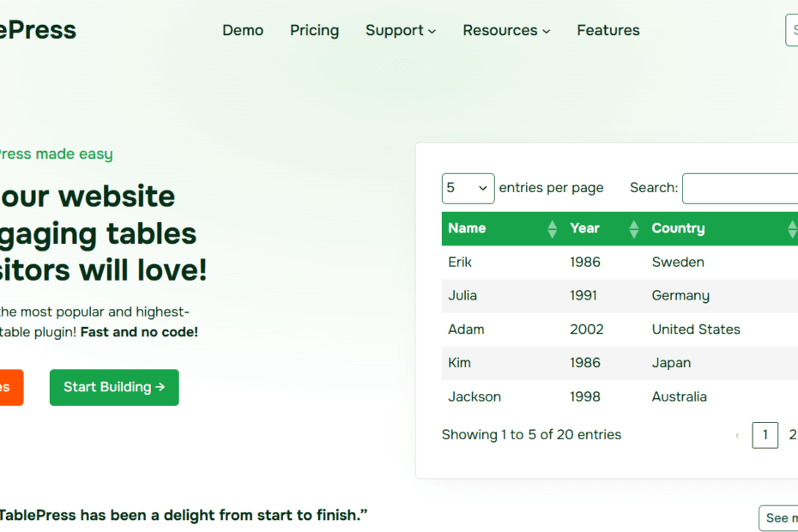Focus the table Search input field

[x=741, y=188]
